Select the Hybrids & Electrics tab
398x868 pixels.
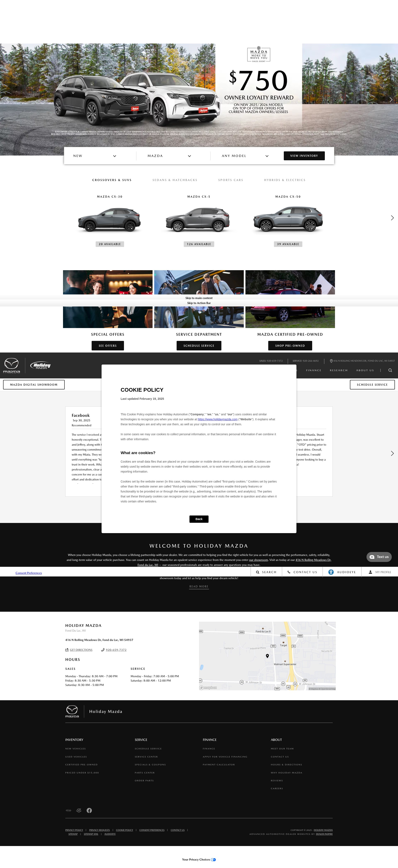[x=285, y=180]
